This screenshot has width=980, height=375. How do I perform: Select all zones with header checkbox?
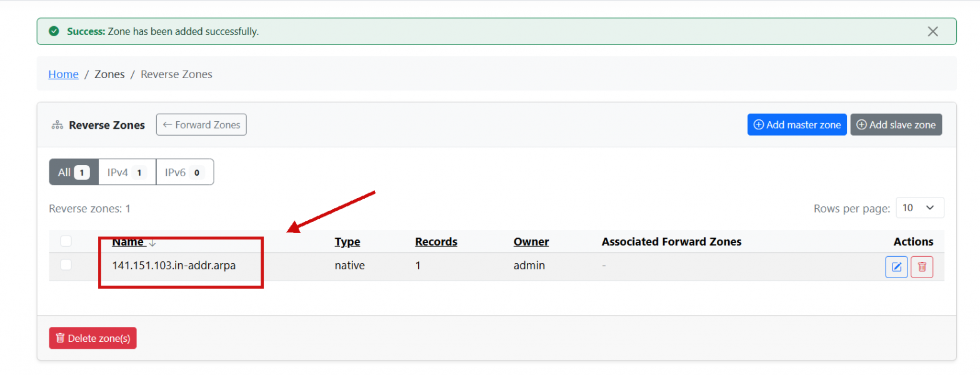click(x=66, y=241)
